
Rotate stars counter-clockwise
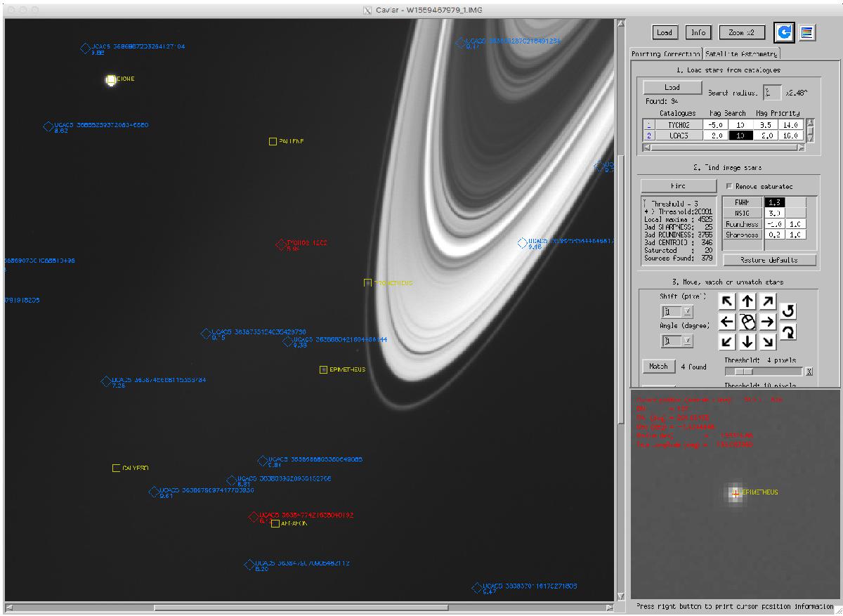point(788,310)
